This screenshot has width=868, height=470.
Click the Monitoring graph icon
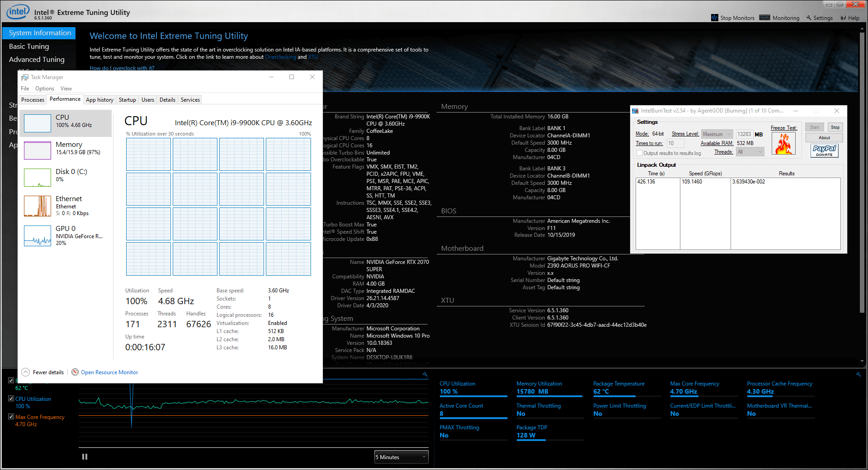(764, 18)
